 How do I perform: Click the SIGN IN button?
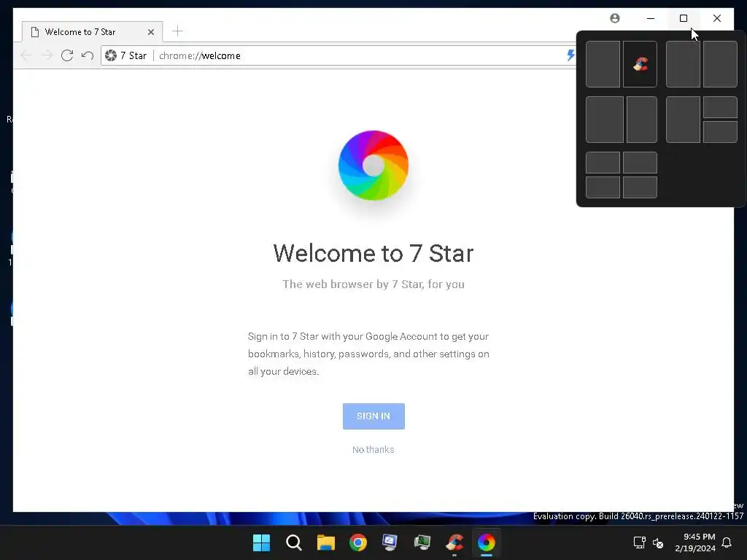click(x=373, y=416)
